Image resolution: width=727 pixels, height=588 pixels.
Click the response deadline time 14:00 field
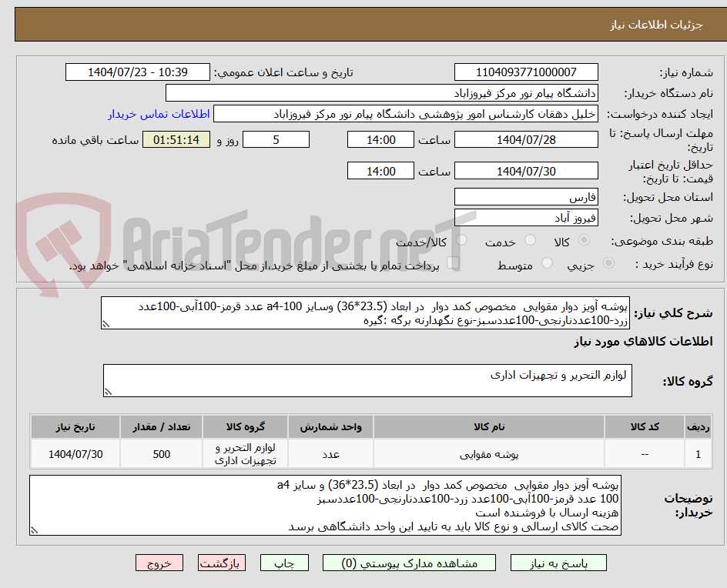(x=380, y=139)
